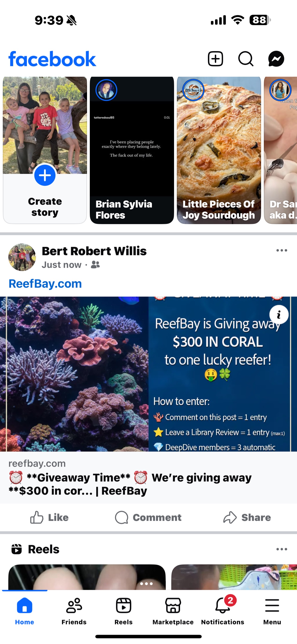Open three dots on first reel thumbnail
The width and height of the screenshot is (297, 644).
click(146, 583)
